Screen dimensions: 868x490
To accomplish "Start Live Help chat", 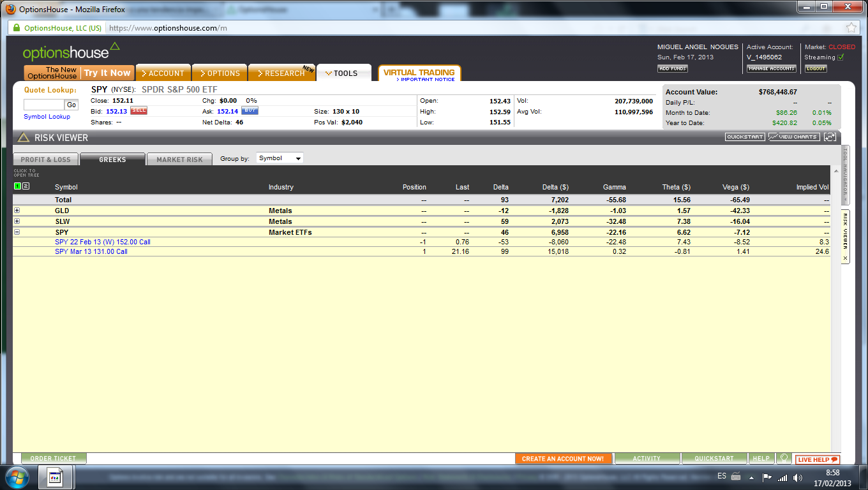I will coord(817,459).
